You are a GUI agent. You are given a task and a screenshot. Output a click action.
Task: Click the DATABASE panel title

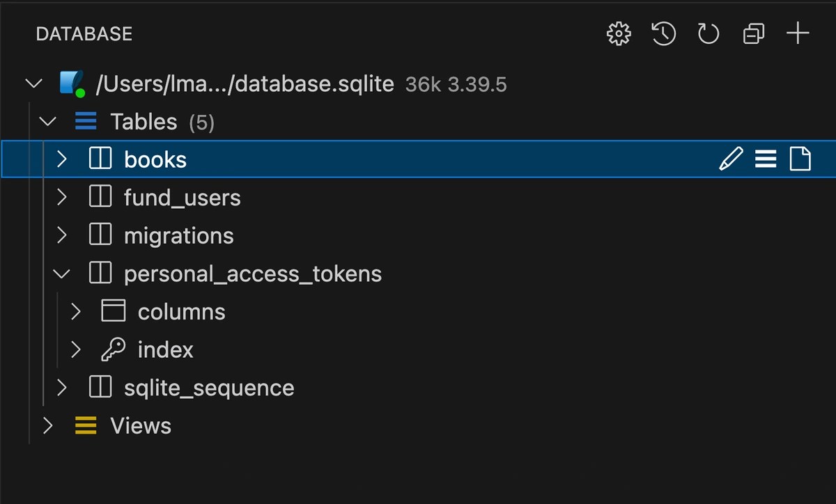(x=84, y=33)
